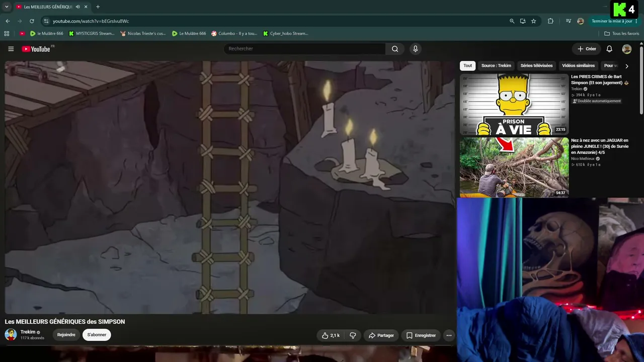Open the Tous les favoris folder
The image size is (644, 362).
622,34
